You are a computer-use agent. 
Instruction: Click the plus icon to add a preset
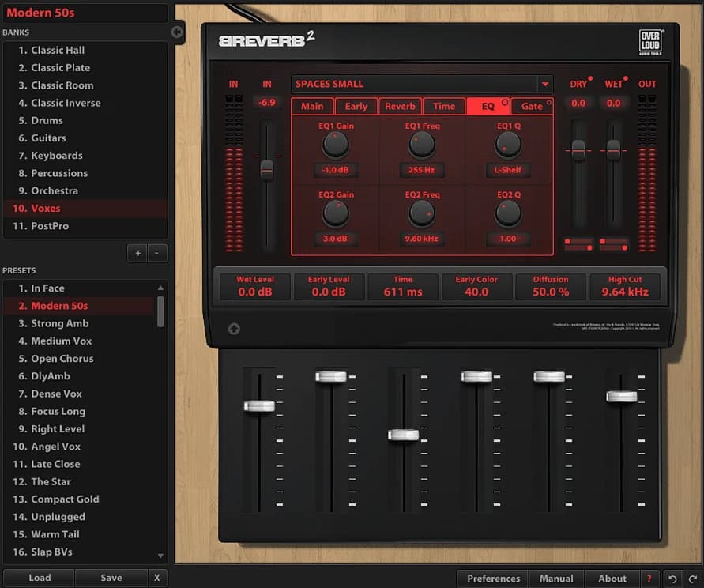(x=137, y=253)
